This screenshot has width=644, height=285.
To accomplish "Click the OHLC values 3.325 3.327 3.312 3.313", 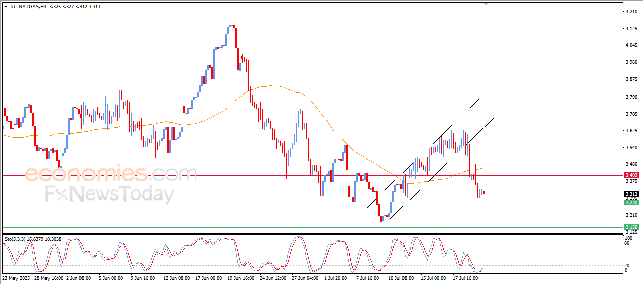I will click(x=74, y=7).
